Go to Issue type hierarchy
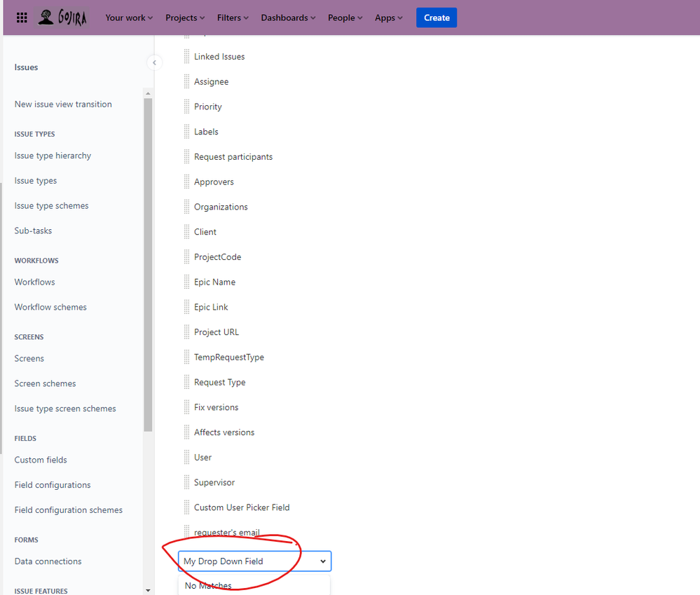700x595 pixels. point(53,156)
